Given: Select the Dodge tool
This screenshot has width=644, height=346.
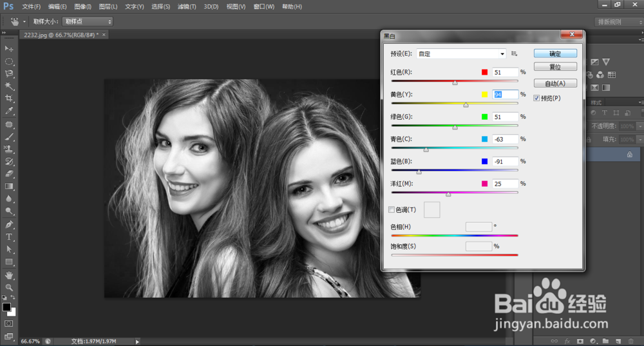Looking at the screenshot, I should [8, 211].
